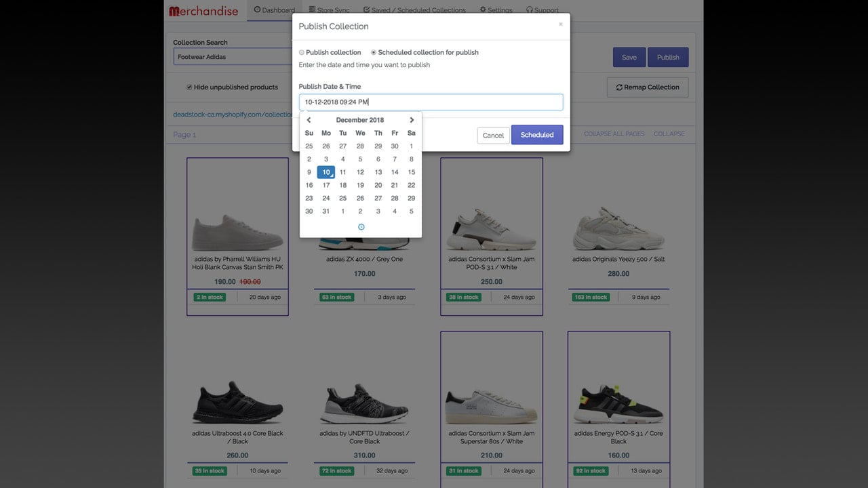Go to previous month in calendar
868x488 pixels.
tap(309, 120)
